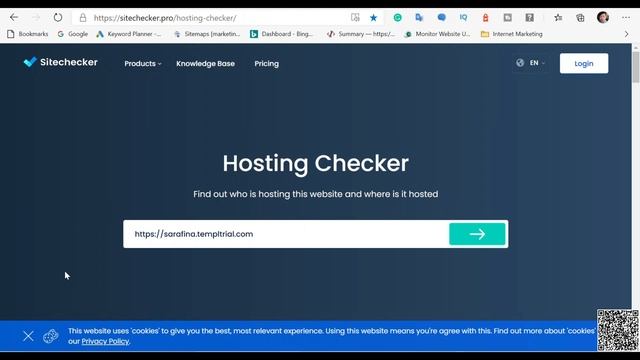Open the blue chat bubble extension
The image size is (640, 360).
click(442, 18)
